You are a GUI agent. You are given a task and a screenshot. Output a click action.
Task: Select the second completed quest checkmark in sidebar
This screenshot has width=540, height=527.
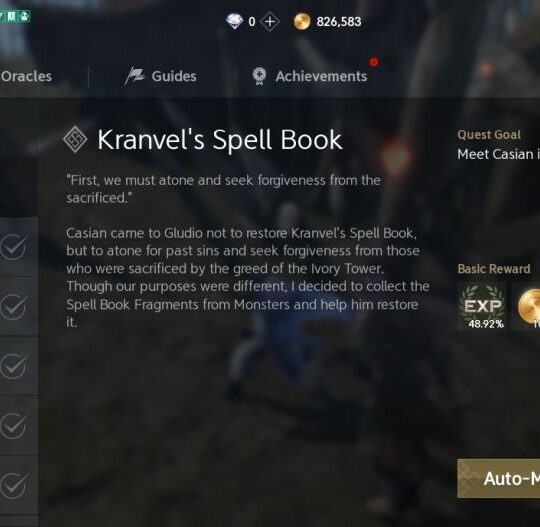pos(13,307)
